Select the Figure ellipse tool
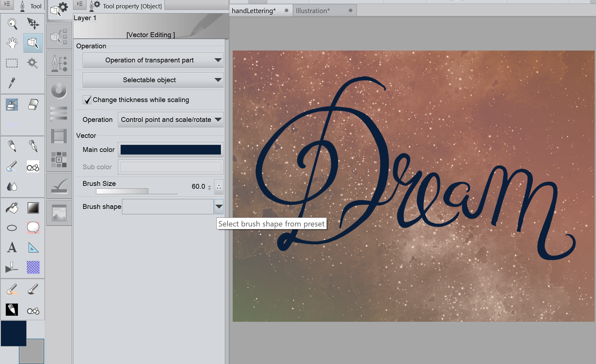 tap(12, 228)
